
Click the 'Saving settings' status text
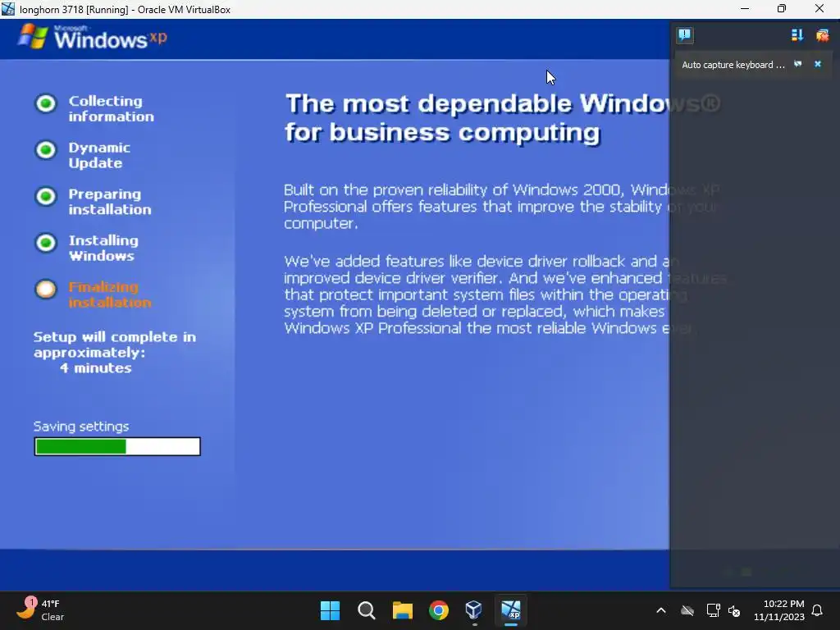tap(81, 427)
